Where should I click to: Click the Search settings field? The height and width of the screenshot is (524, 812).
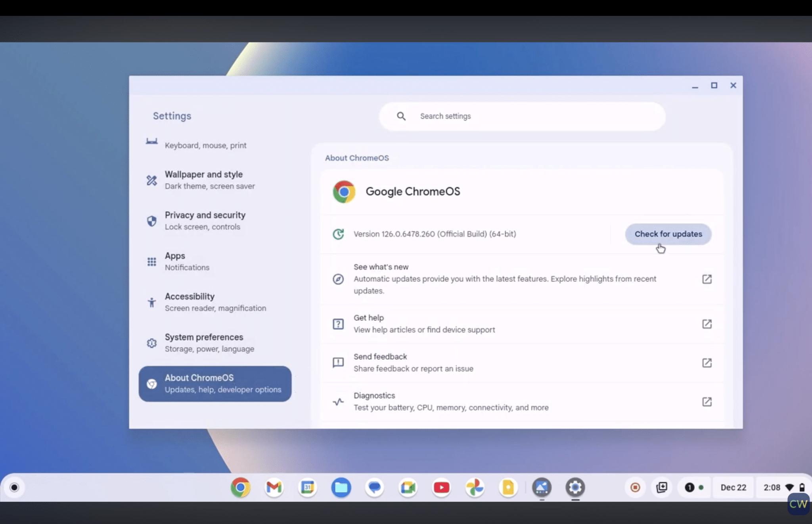coord(522,116)
